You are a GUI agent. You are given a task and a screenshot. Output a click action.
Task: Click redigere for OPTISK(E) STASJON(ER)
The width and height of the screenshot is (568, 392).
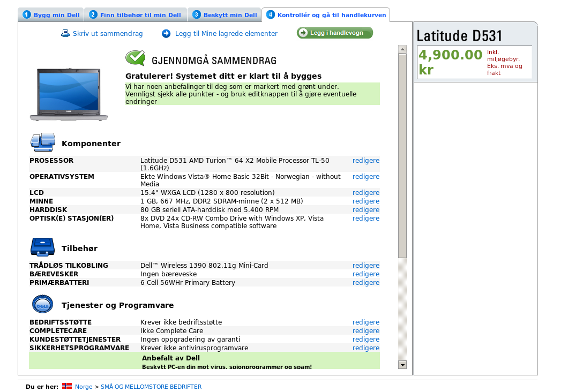pyautogui.click(x=366, y=218)
